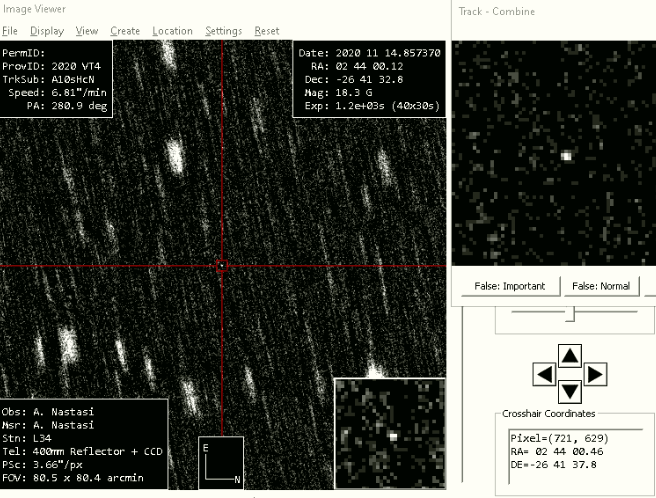656x498 pixels.
Task: Click the Date: 2020 11 14.857370 text
Action: 369,53
